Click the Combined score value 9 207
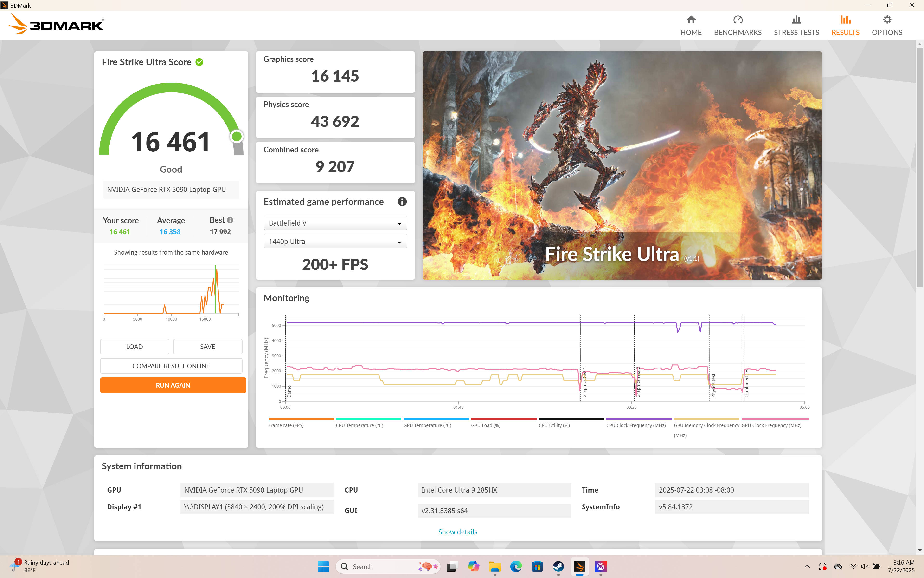Image resolution: width=924 pixels, height=578 pixels. (x=335, y=167)
